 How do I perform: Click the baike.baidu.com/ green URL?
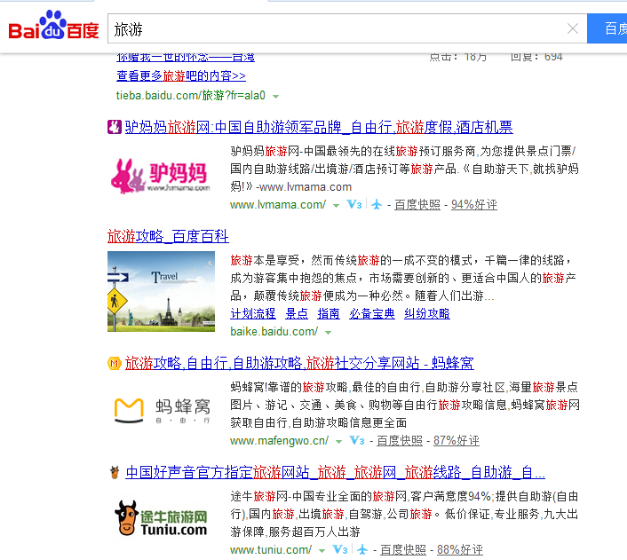pos(274,332)
